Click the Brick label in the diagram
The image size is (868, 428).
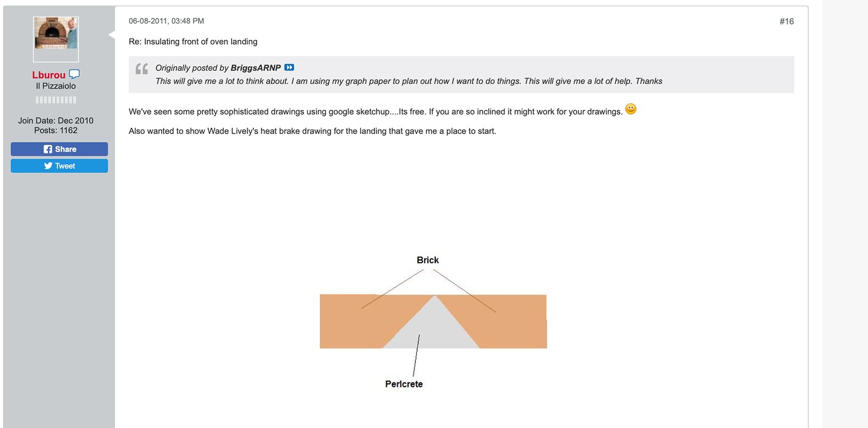click(427, 260)
